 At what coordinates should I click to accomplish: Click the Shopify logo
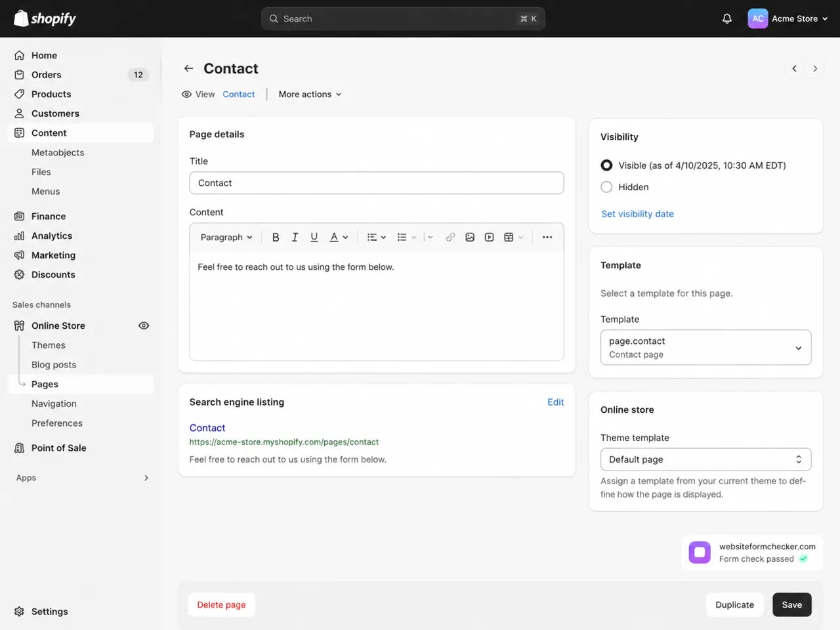pyautogui.click(x=45, y=18)
